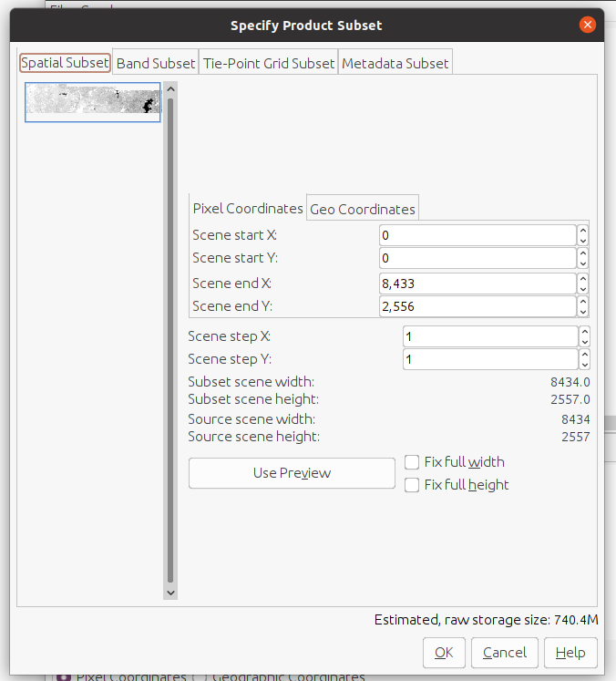Close the Specify Product Subset dialog
Image resolution: width=616 pixels, height=681 pixels.
coord(588,25)
